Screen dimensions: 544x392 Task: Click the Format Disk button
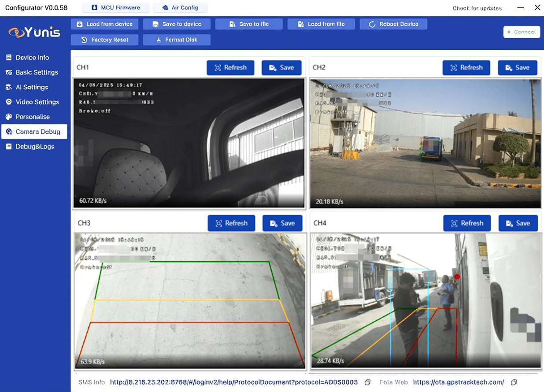click(177, 40)
